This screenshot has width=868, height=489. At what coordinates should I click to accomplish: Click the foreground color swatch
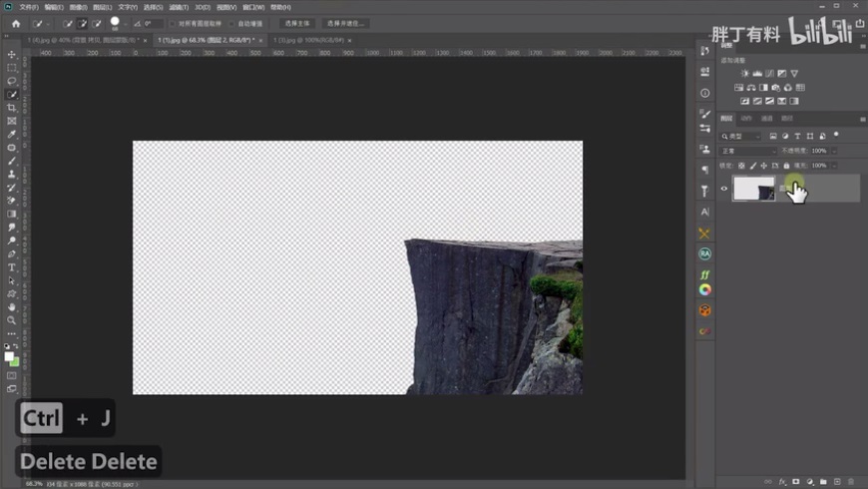coord(9,356)
